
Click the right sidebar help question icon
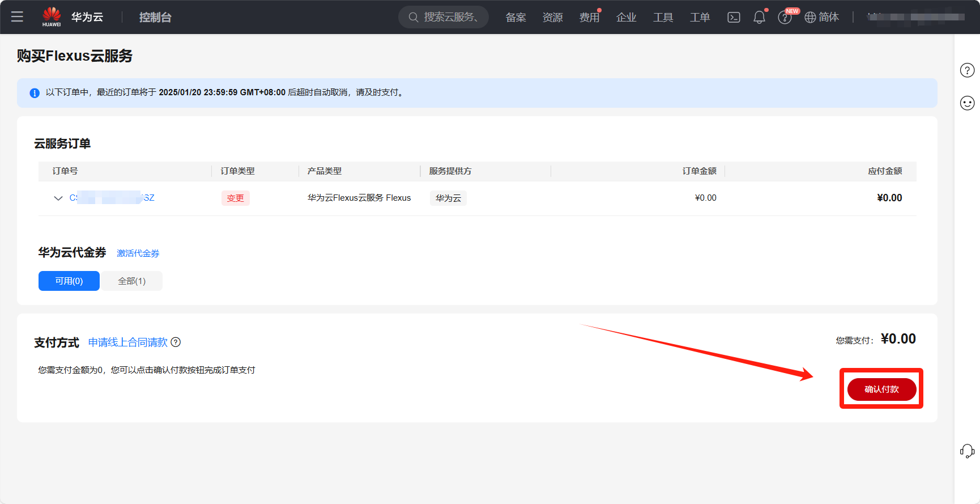click(x=967, y=70)
